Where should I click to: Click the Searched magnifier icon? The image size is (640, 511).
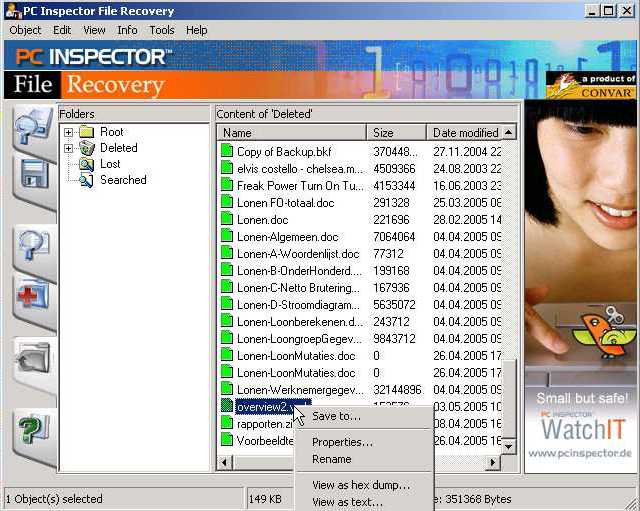click(87, 180)
